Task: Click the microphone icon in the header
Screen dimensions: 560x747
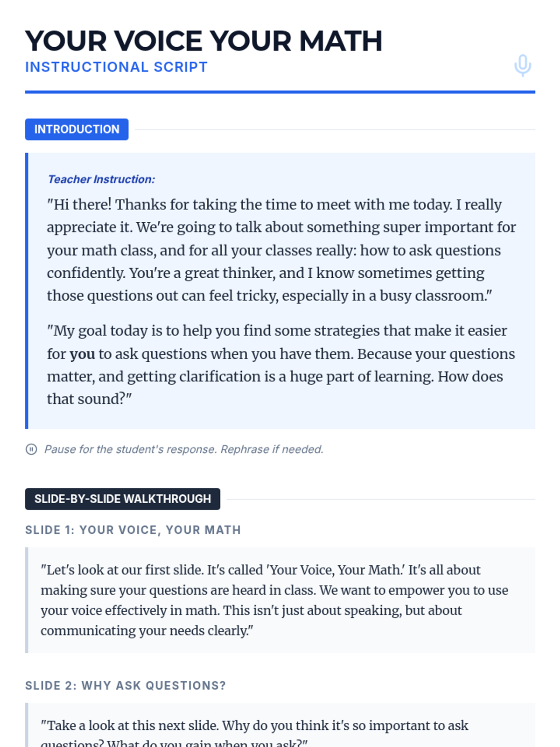Action: point(523,65)
